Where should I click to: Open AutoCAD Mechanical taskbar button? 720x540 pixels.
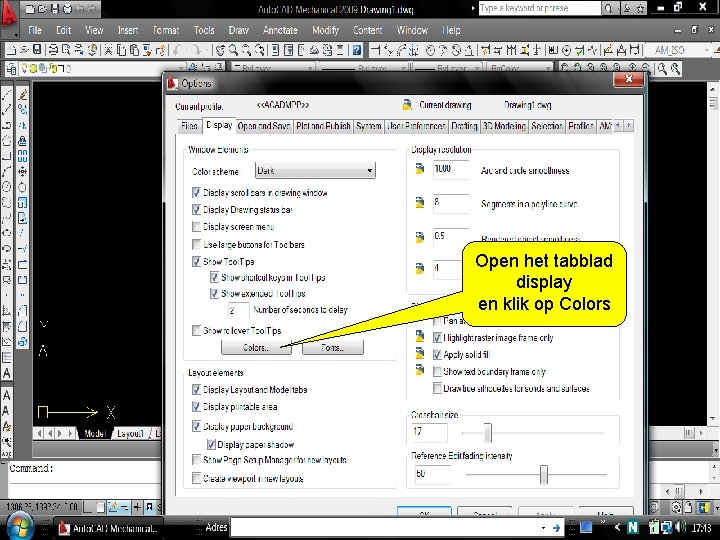pyautogui.click(x=110, y=529)
